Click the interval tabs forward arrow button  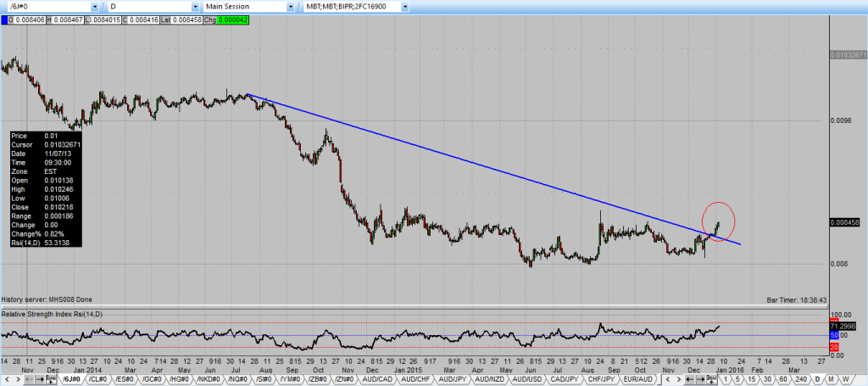point(700,379)
